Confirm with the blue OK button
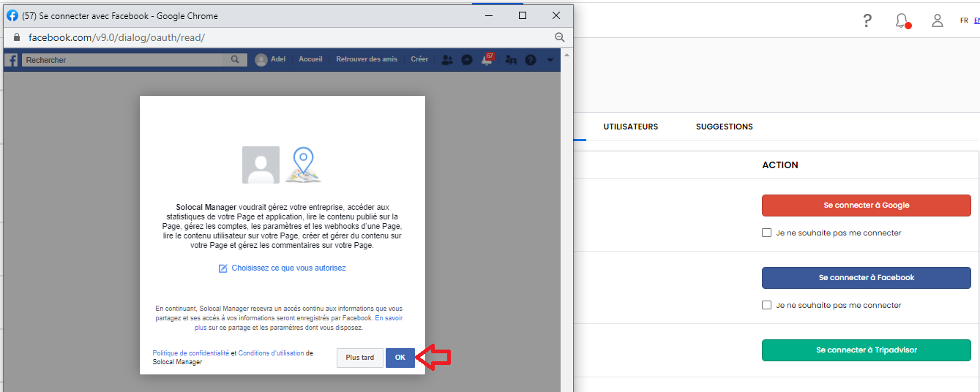This screenshot has width=980, height=392. (400, 358)
